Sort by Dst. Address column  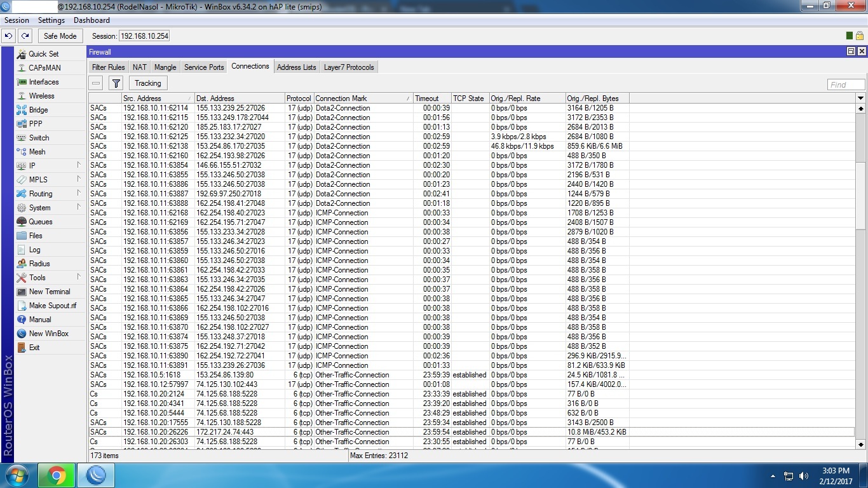[x=240, y=98]
